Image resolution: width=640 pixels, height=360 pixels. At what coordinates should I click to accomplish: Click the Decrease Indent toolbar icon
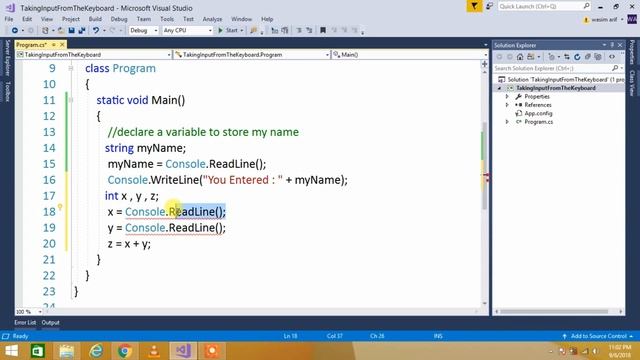click(x=299, y=31)
